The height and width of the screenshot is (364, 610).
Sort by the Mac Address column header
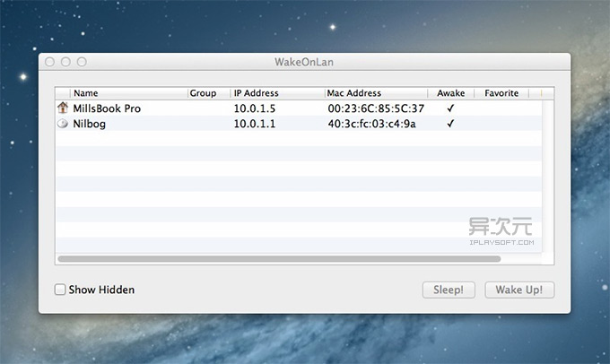(x=376, y=93)
